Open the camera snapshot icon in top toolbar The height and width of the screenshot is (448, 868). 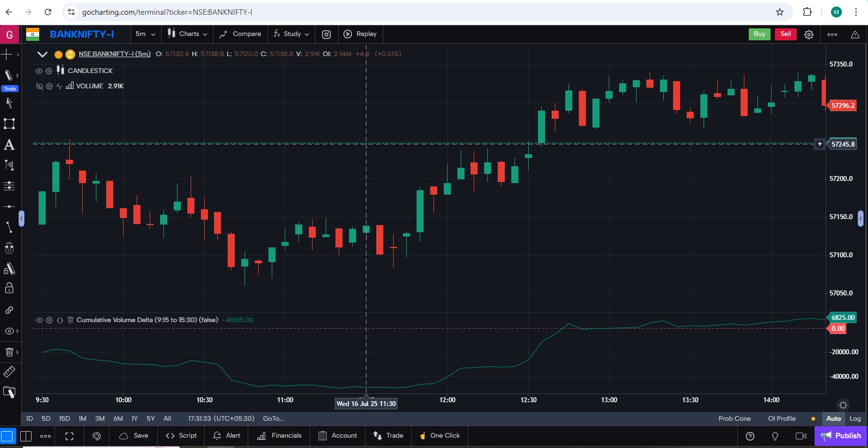coord(326,34)
